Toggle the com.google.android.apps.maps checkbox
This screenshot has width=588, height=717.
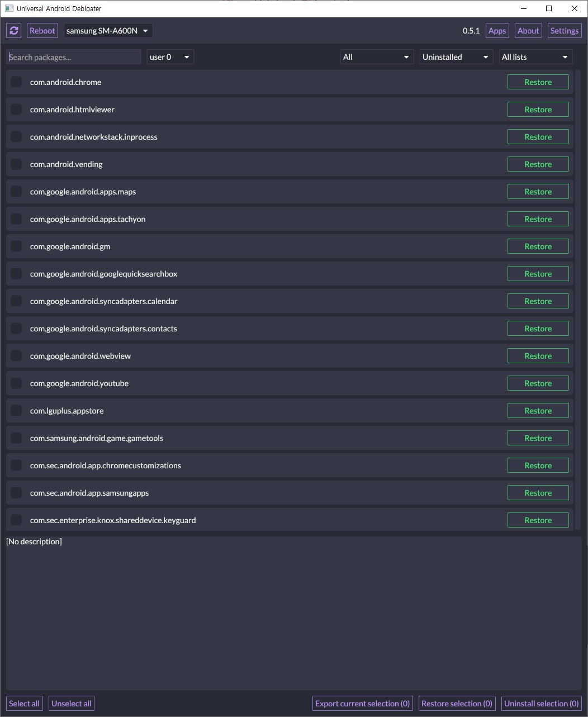click(16, 192)
